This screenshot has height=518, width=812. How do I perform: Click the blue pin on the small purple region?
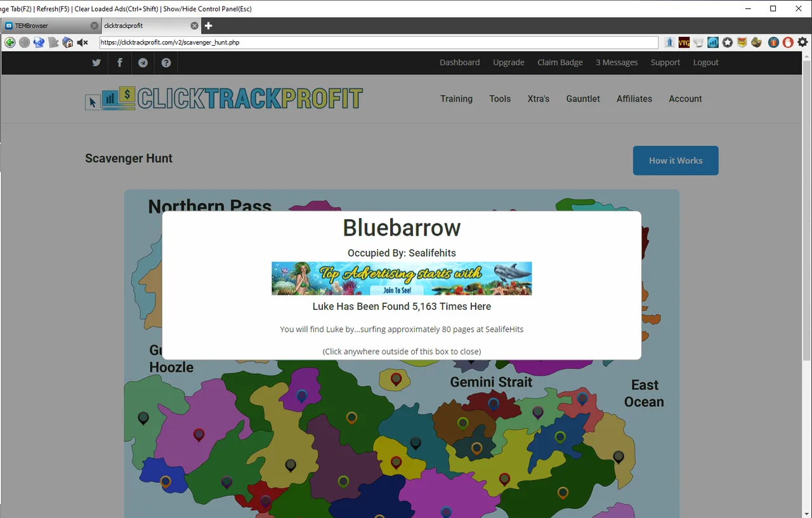[x=302, y=396]
